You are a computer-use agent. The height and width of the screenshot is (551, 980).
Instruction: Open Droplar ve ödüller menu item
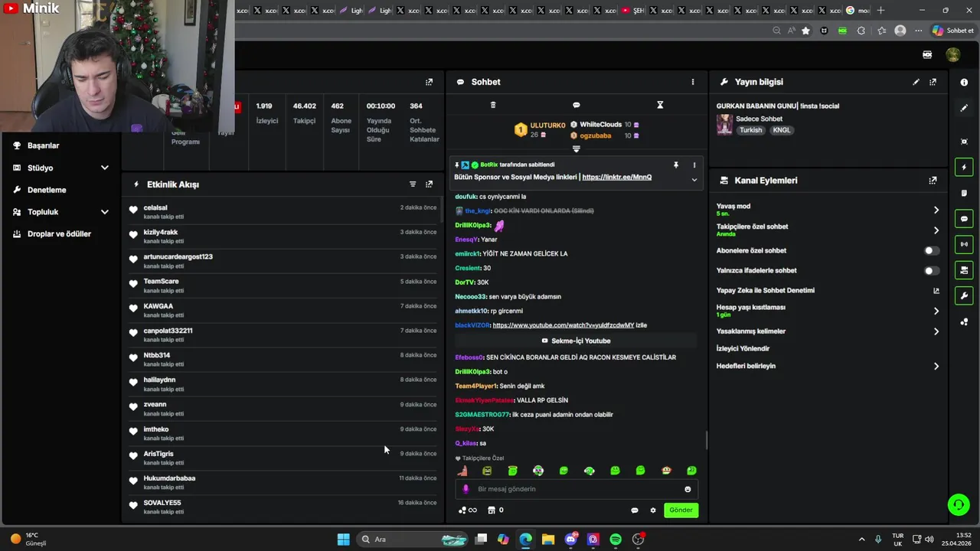pyautogui.click(x=60, y=234)
